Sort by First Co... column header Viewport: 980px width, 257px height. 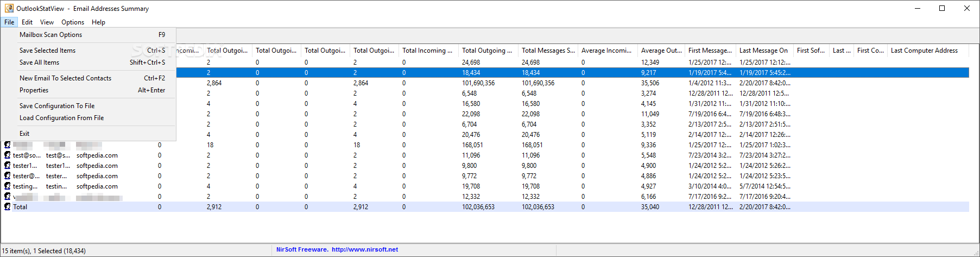tap(871, 51)
